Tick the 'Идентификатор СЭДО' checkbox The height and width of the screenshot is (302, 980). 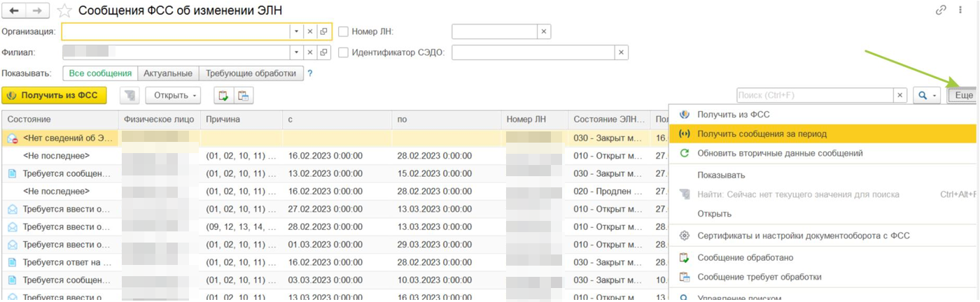pyautogui.click(x=343, y=52)
